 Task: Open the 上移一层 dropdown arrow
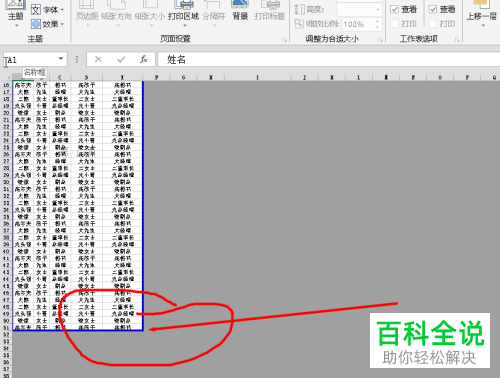click(483, 25)
